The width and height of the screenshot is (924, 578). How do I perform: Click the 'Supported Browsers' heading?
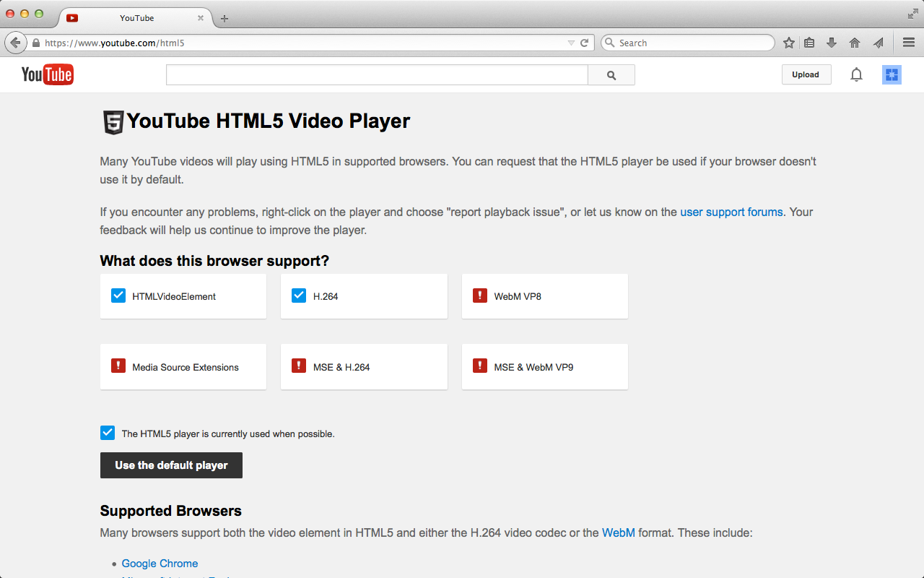click(171, 511)
